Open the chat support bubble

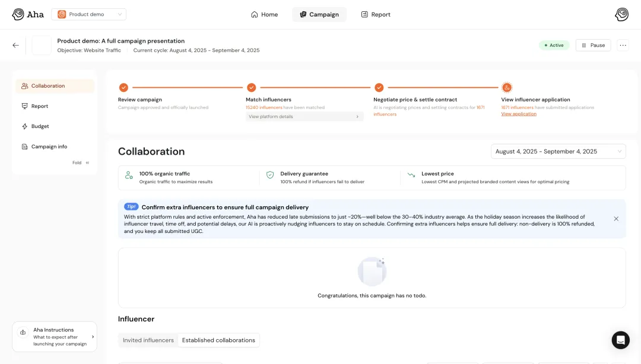(x=620, y=340)
